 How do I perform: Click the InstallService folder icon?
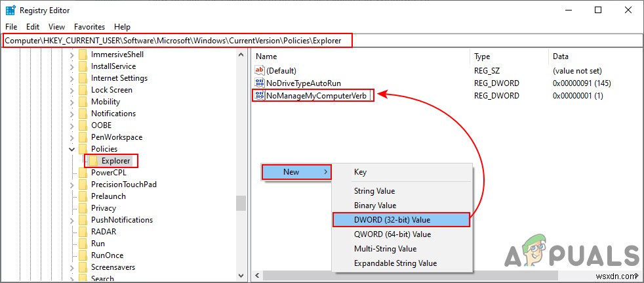click(83, 66)
